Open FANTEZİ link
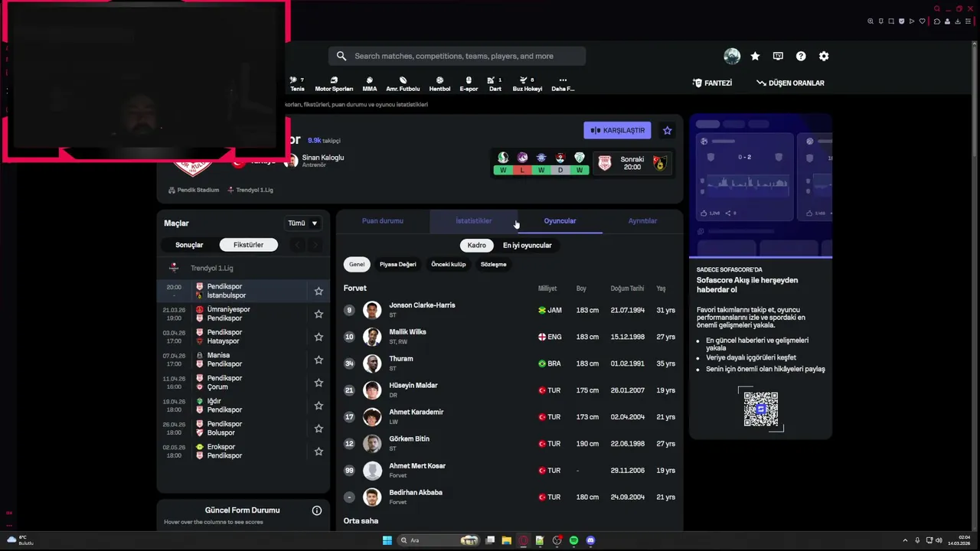Screen dimensions: 980x551 click(x=712, y=83)
